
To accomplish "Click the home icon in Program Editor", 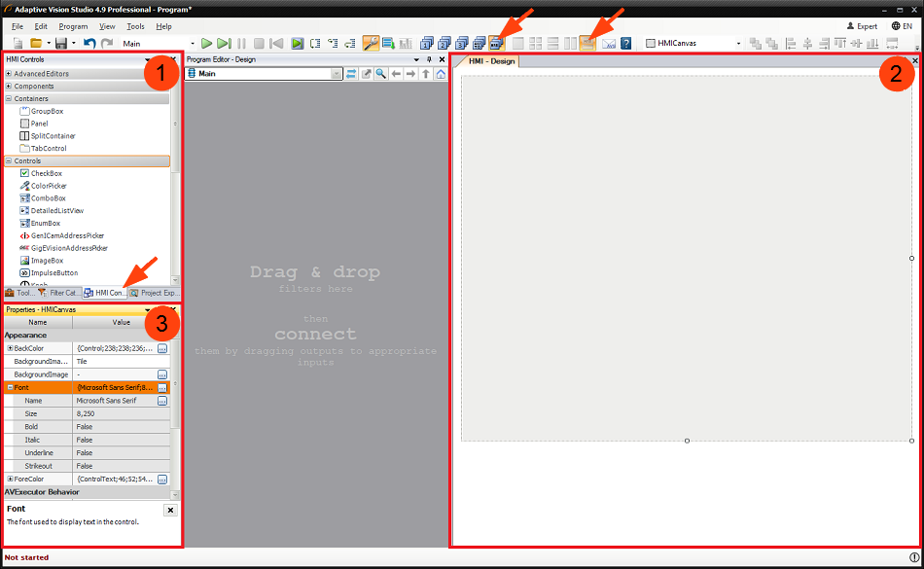I will [x=441, y=74].
